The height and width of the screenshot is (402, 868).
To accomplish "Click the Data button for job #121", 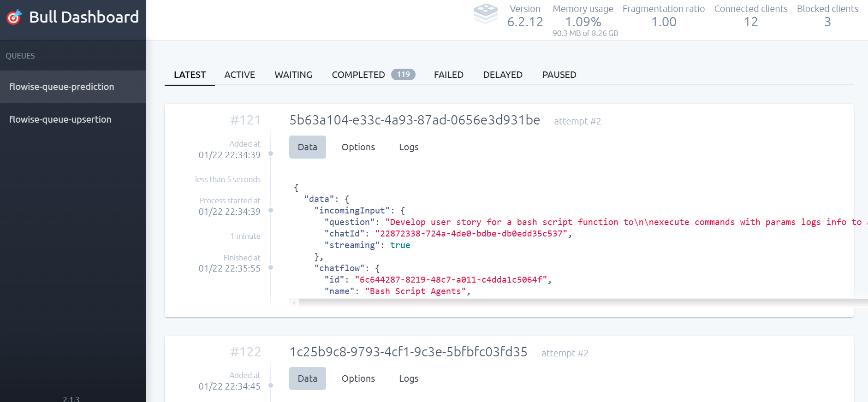I will 307,147.
